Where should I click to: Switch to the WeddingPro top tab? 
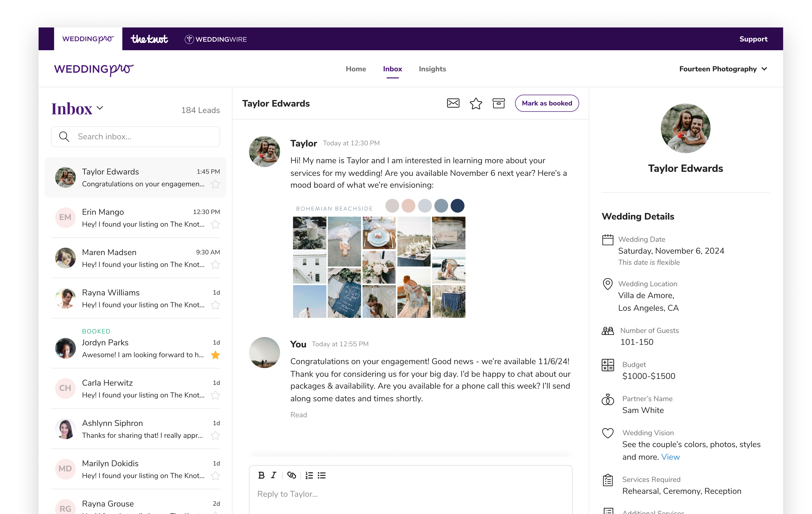point(88,39)
